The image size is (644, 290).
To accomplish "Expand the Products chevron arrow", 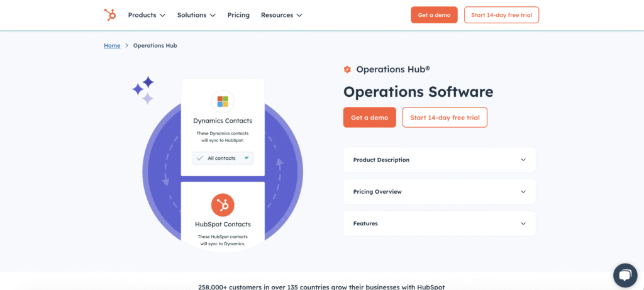I will click(162, 15).
